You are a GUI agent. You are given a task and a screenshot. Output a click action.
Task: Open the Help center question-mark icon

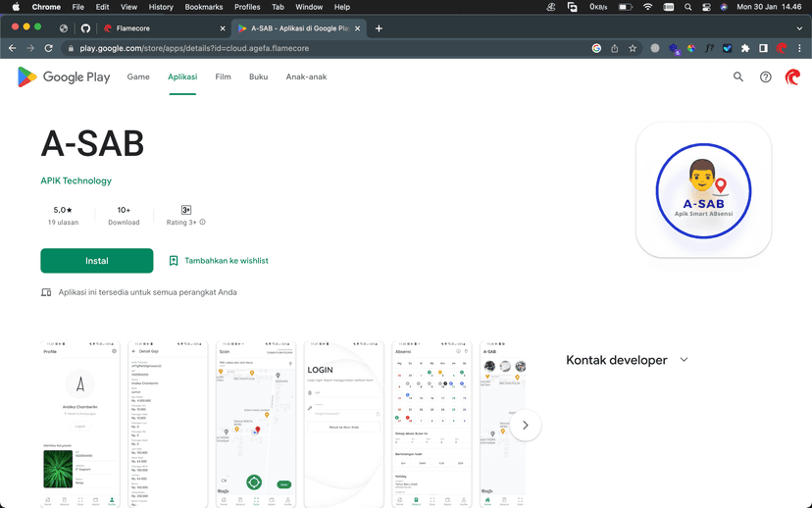pyautogui.click(x=766, y=76)
